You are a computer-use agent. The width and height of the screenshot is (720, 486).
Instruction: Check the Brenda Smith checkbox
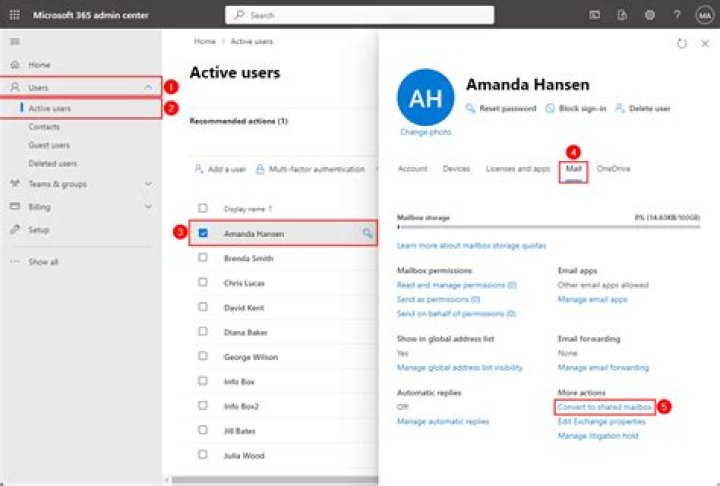(x=203, y=258)
